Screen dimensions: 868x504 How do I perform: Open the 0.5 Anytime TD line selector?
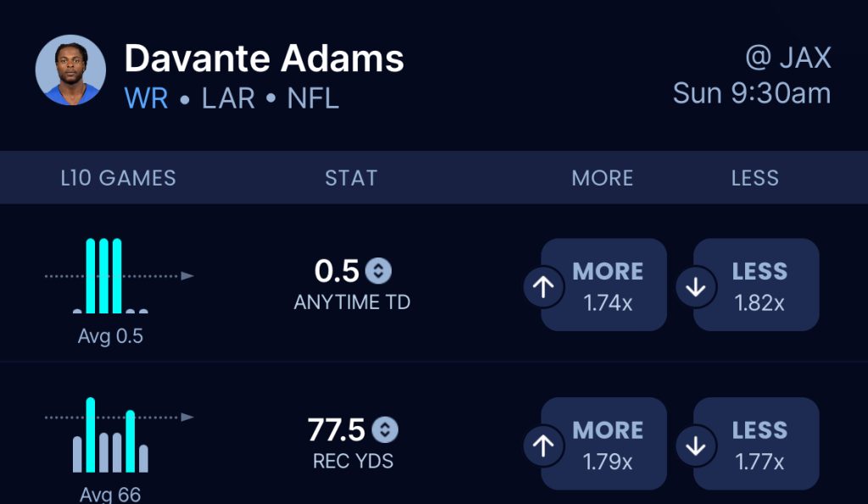tap(378, 271)
